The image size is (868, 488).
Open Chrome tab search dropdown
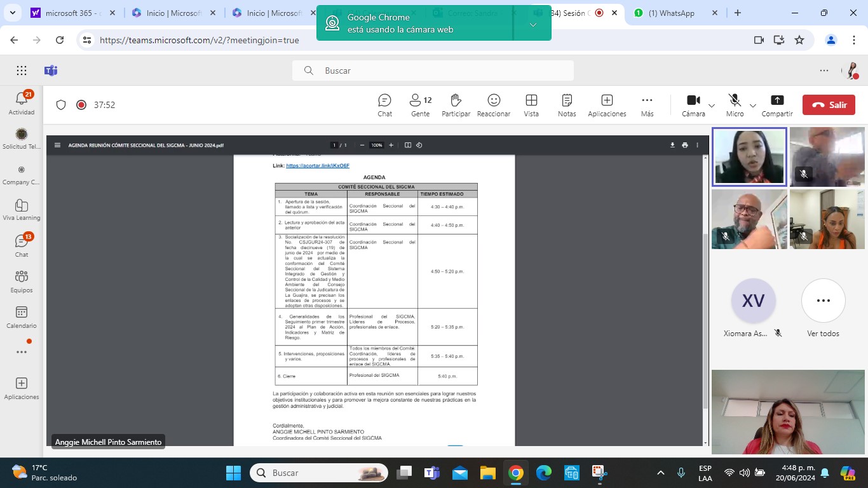[14, 13]
